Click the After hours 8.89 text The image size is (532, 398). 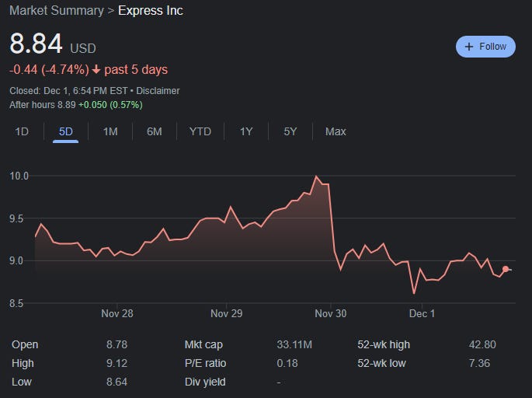pos(43,105)
